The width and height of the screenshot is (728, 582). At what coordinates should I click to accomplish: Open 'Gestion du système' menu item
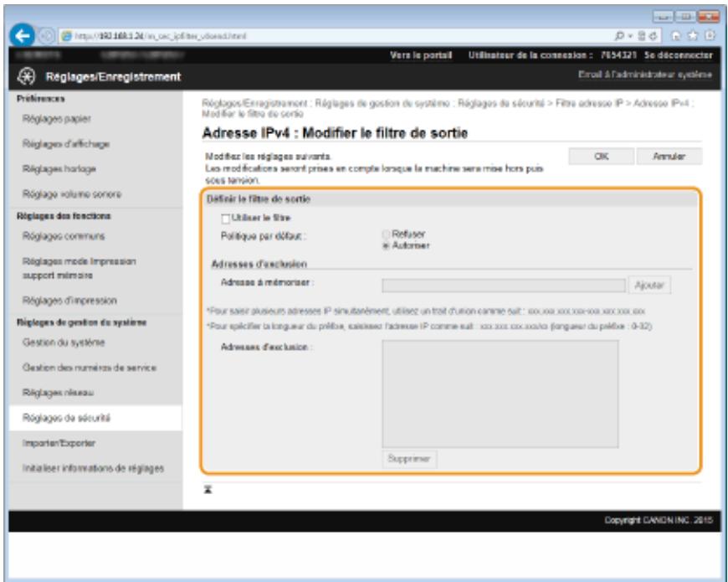click(x=64, y=343)
